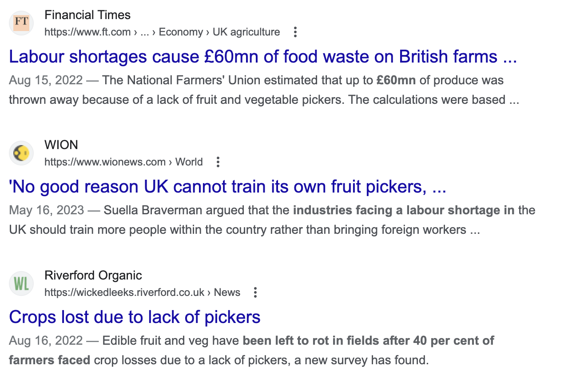Click the WION site name label
Screen dimensions: 588x378
61,145
